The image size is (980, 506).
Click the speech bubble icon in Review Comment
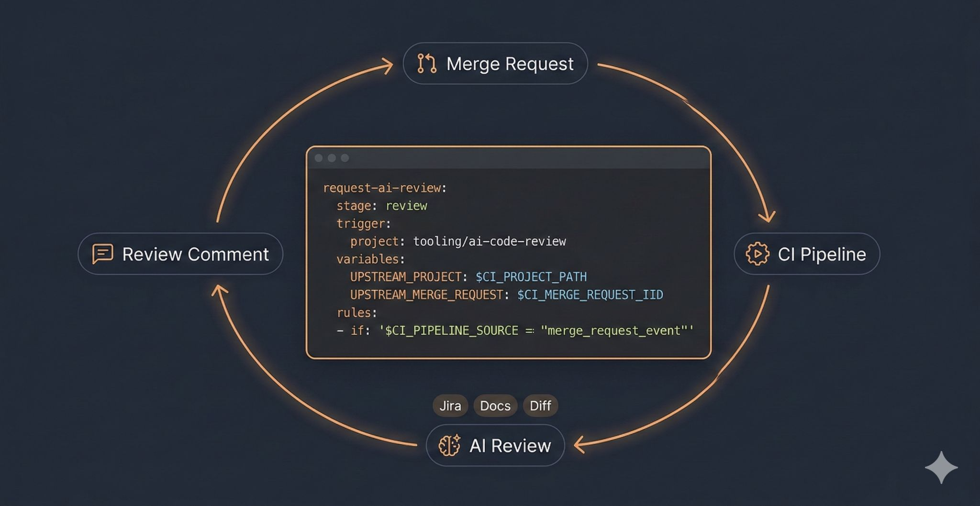102,254
